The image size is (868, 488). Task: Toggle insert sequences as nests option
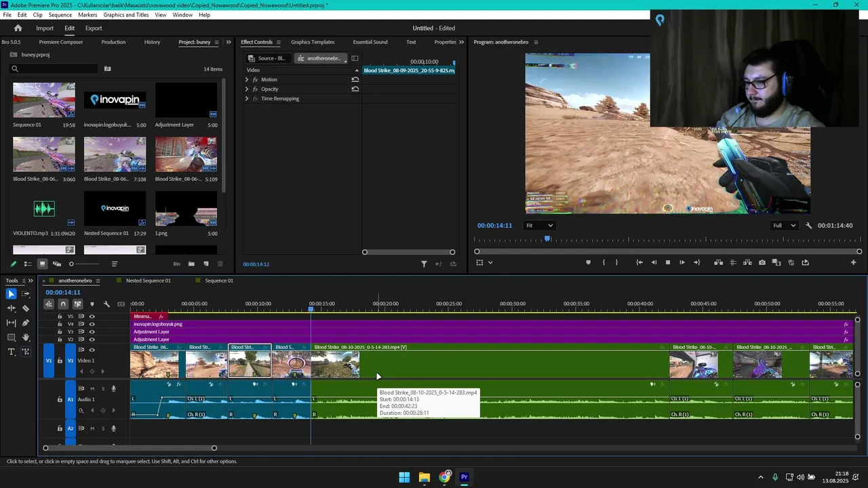pos(49,304)
